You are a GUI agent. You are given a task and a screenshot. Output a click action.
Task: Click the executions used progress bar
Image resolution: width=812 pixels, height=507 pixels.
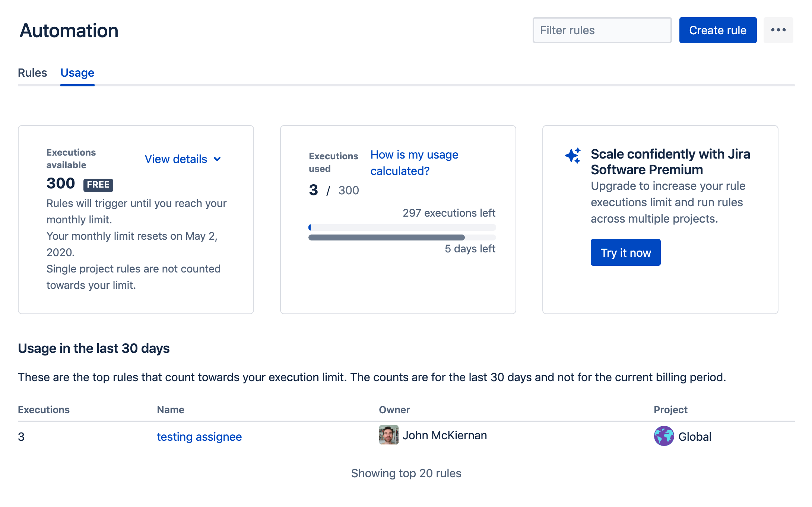(402, 227)
